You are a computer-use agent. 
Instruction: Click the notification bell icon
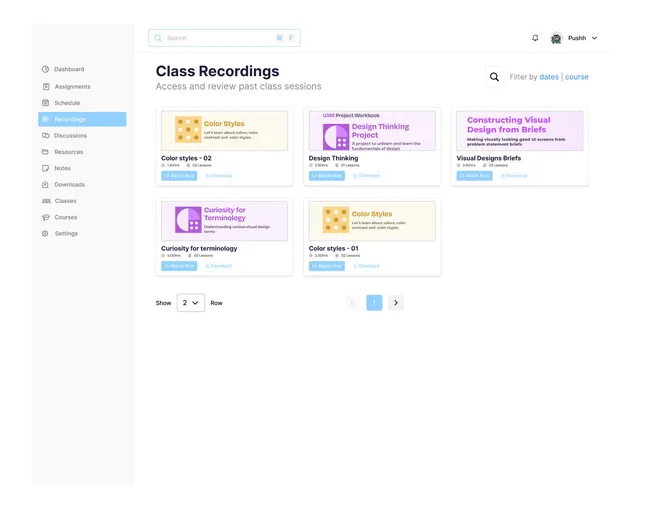[535, 38]
